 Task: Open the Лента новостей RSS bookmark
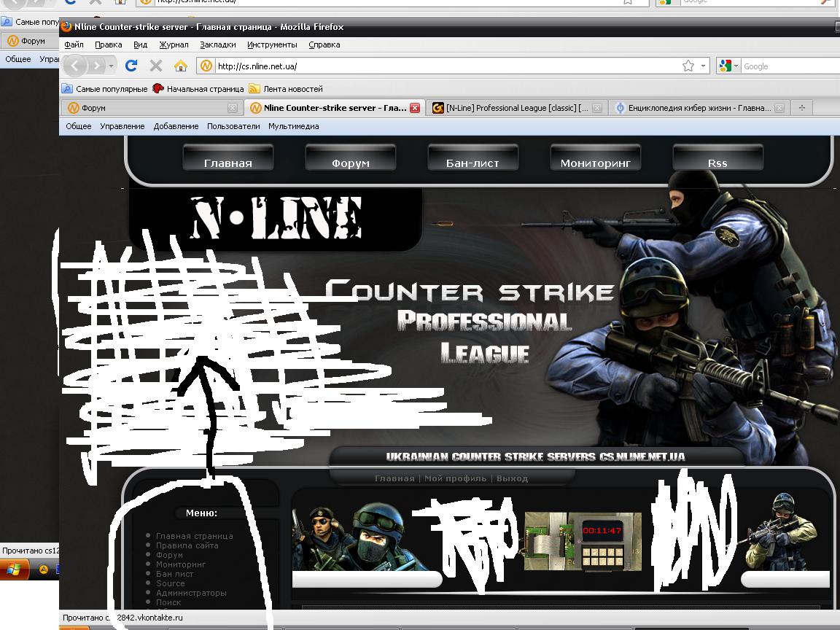coord(286,89)
